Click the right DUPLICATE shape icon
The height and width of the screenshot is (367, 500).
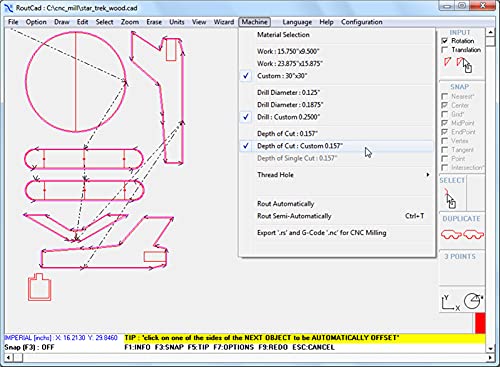(x=473, y=235)
